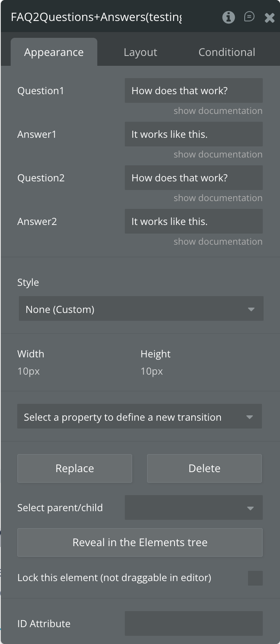Click the ID Attribute input field
This screenshot has height=644, width=280.
click(193, 623)
